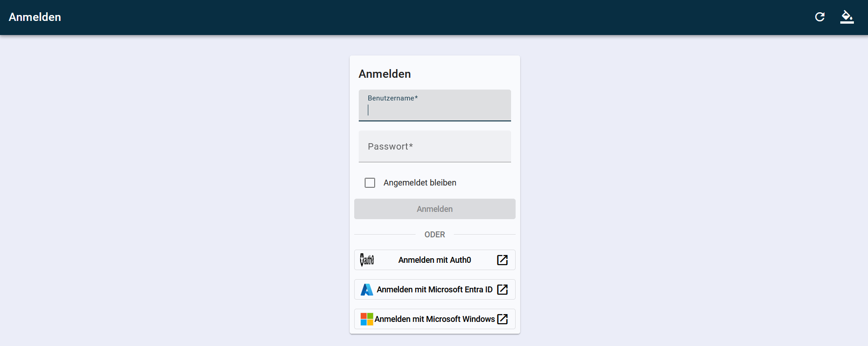The height and width of the screenshot is (346, 868).
Task: Enable the Angemeldet bleiben checkbox
Action: pyautogui.click(x=370, y=183)
